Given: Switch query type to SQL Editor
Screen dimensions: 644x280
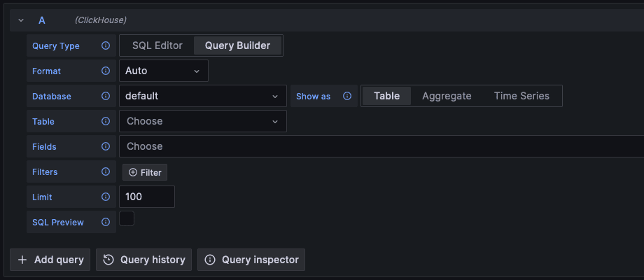Looking at the screenshot, I should (x=157, y=46).
